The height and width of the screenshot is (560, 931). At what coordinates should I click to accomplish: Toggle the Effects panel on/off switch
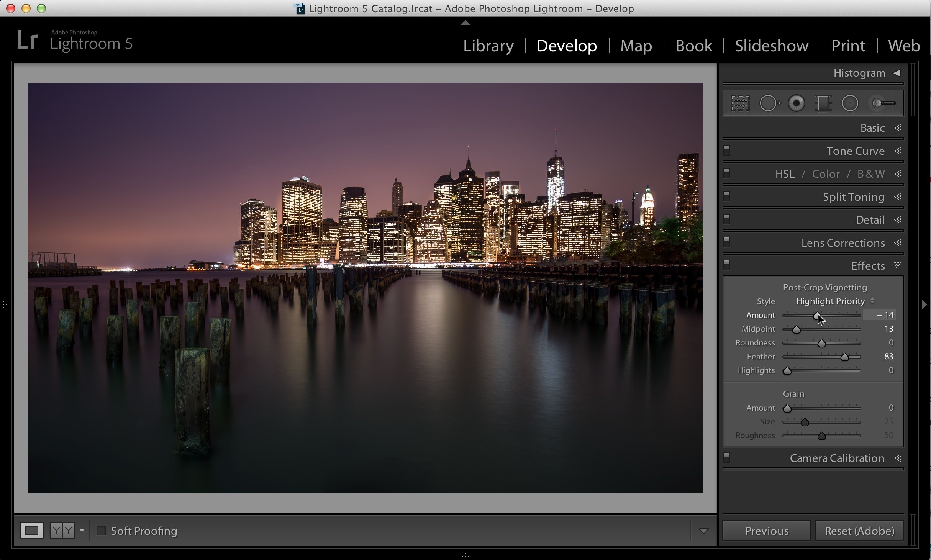[x=727, y=265]
